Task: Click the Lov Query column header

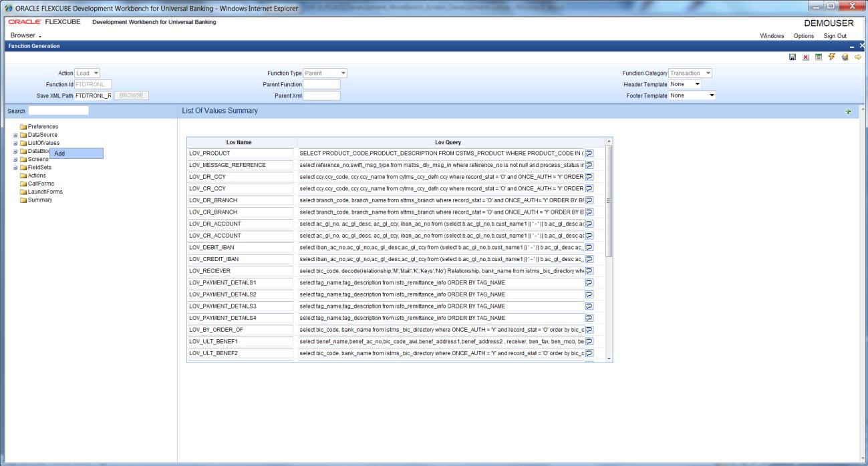Action: (x=448, y=142)
